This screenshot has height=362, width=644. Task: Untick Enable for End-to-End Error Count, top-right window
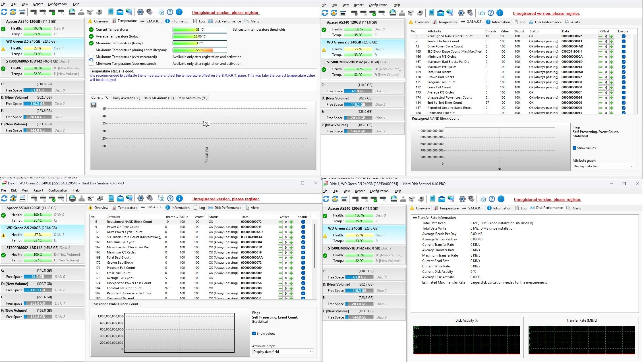[624, 103]
